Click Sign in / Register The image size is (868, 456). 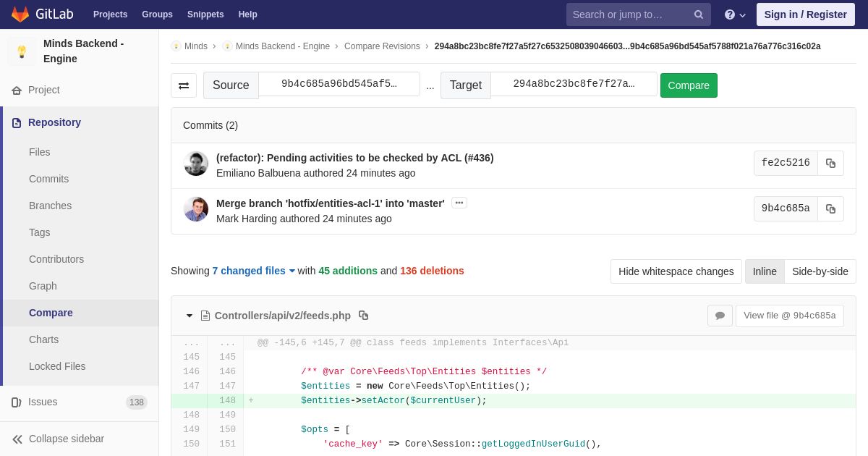click(x=806, y=14)
